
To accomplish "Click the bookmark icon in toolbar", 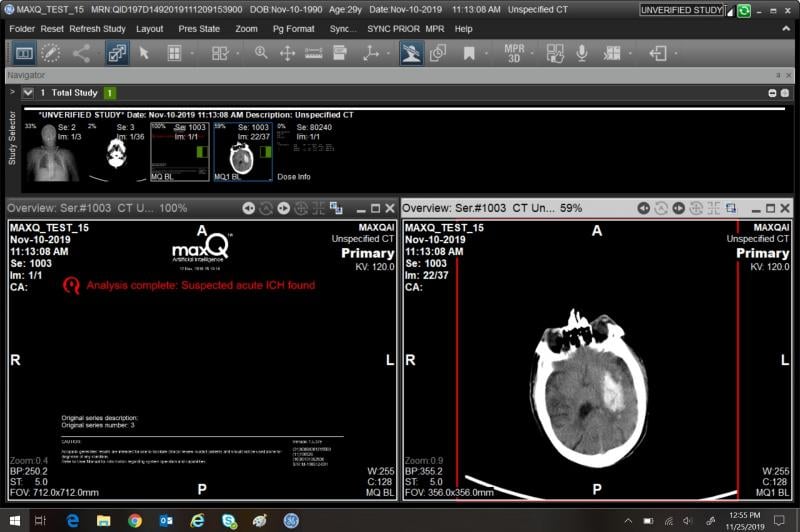I will [469, 53].
